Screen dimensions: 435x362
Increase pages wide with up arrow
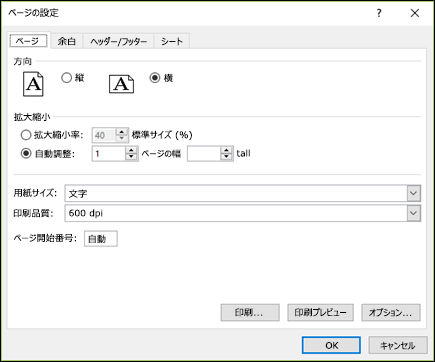(x=131, y=150)
